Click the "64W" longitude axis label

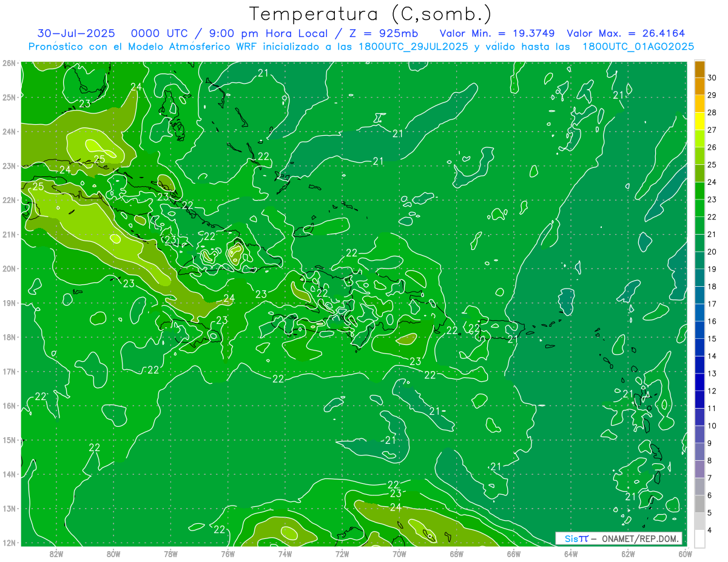(x=571, y=554)
